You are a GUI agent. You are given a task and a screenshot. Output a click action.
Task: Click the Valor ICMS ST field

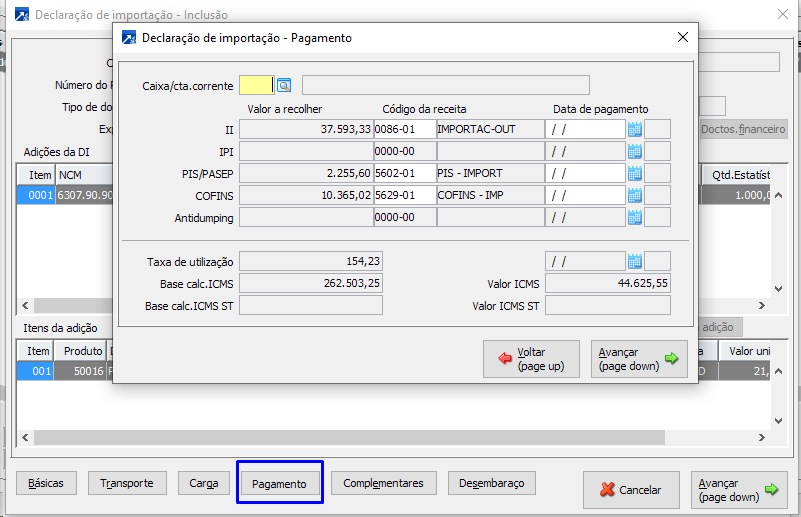(608, 306)
